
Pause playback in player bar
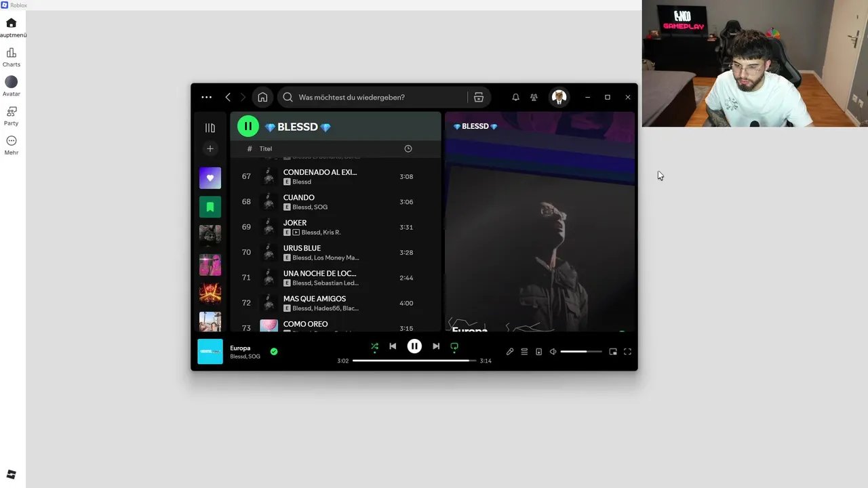click(x=414, y=346)
